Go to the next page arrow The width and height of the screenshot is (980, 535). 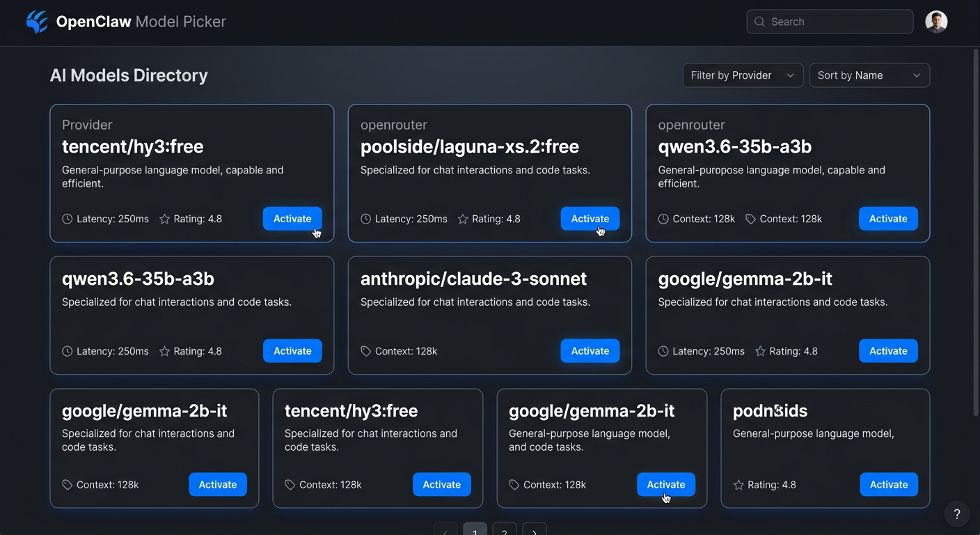point(535,531)
